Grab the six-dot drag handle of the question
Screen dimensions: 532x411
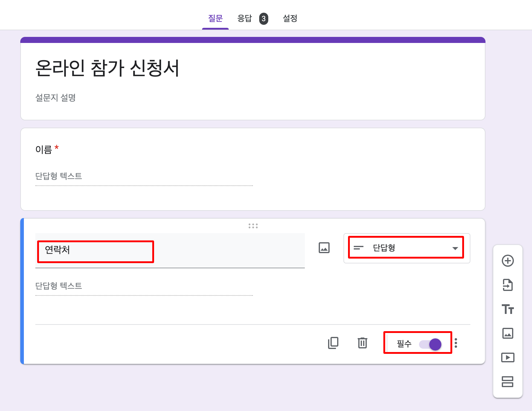[253, 226]
